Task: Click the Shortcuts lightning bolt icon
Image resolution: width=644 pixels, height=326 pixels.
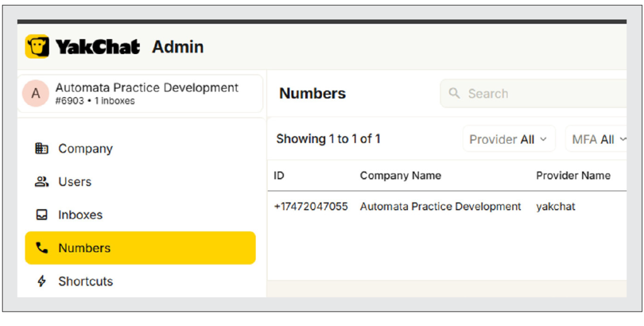Action: coord(42,281)
